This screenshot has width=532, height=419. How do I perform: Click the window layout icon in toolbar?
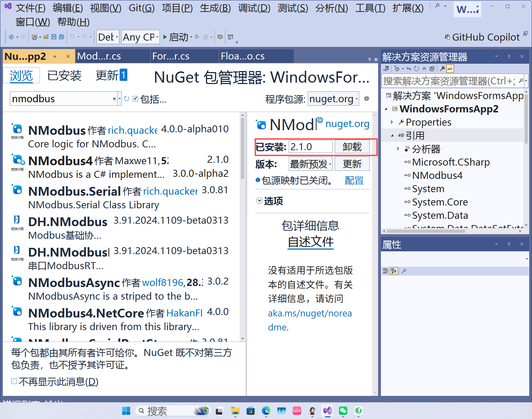pos(230,37)
